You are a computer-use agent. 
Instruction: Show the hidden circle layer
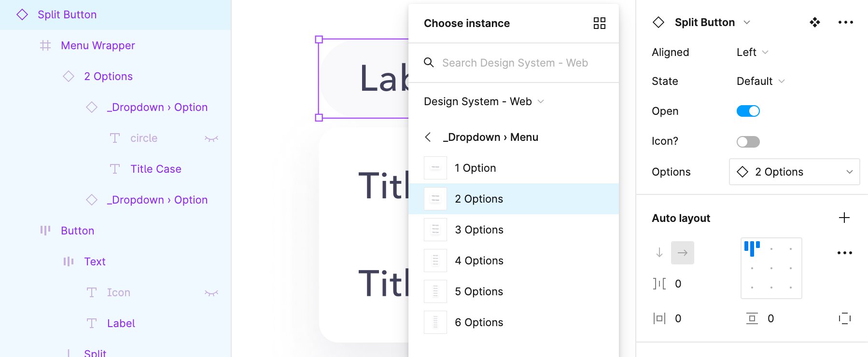(x=211, y=138)
